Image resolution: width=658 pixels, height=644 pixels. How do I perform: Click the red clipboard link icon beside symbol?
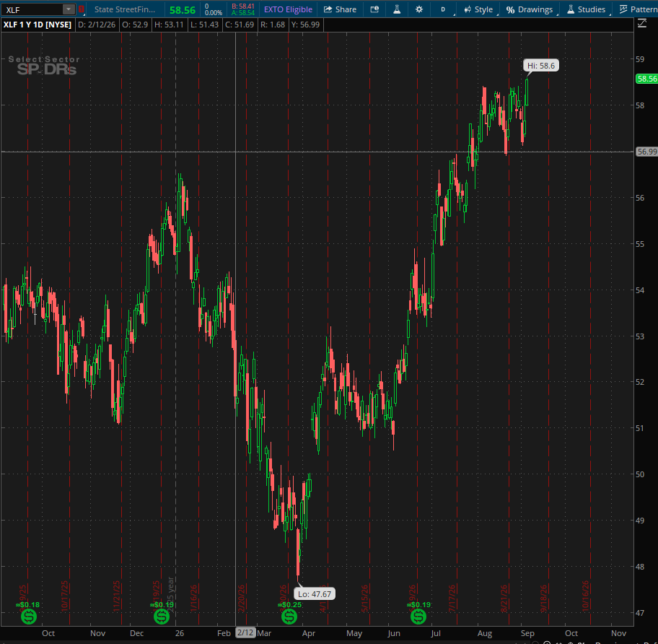[82, 9]
